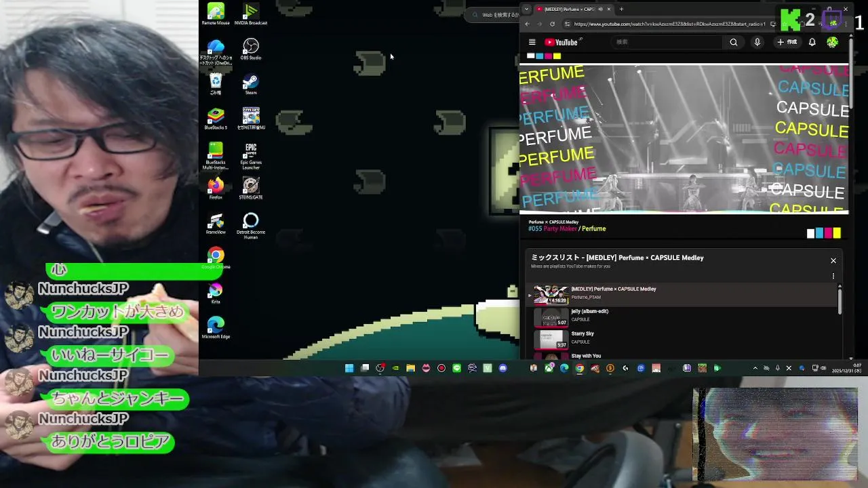Open the NVIDIA Broadcast desktop icon

pos(250,14)
